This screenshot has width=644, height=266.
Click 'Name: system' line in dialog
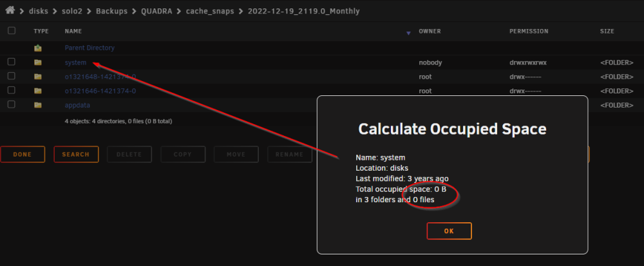point(381,158)
